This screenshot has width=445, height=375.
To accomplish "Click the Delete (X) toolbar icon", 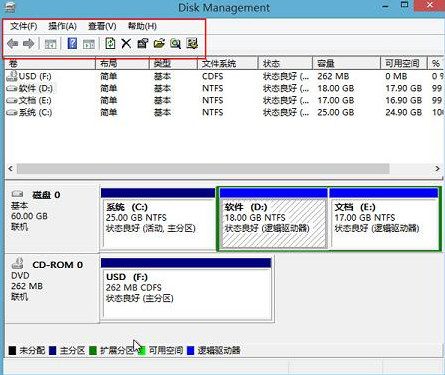I will (126, 43).
